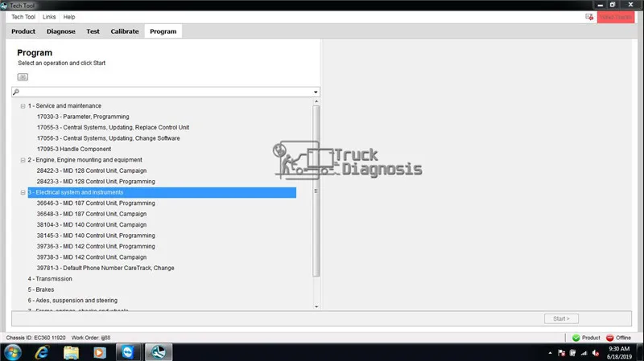Select 17055-3 Replace Control Unit operation
This screenshot has width=644, height=361.
coord(113,128)
